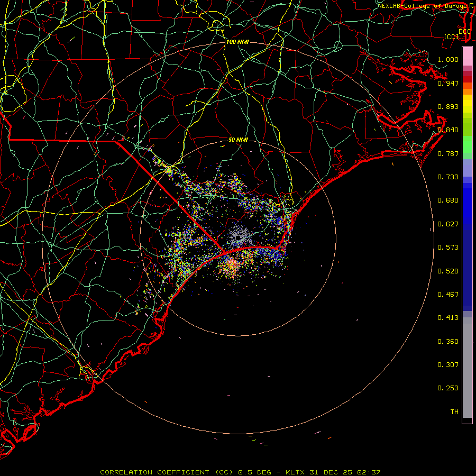
Task: Click the DCC product label
Action: coord(464,32)
